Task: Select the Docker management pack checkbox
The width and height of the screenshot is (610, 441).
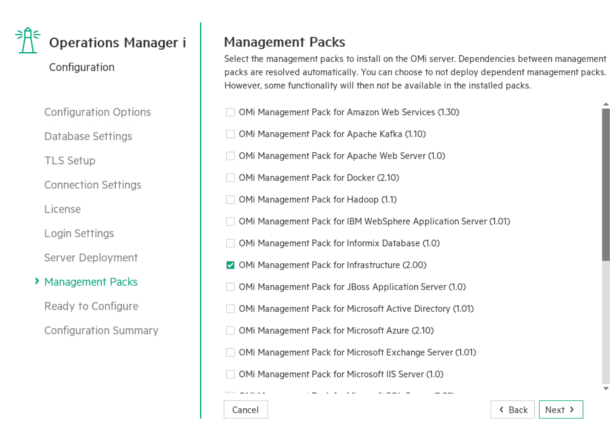Action: coord(230,178)
